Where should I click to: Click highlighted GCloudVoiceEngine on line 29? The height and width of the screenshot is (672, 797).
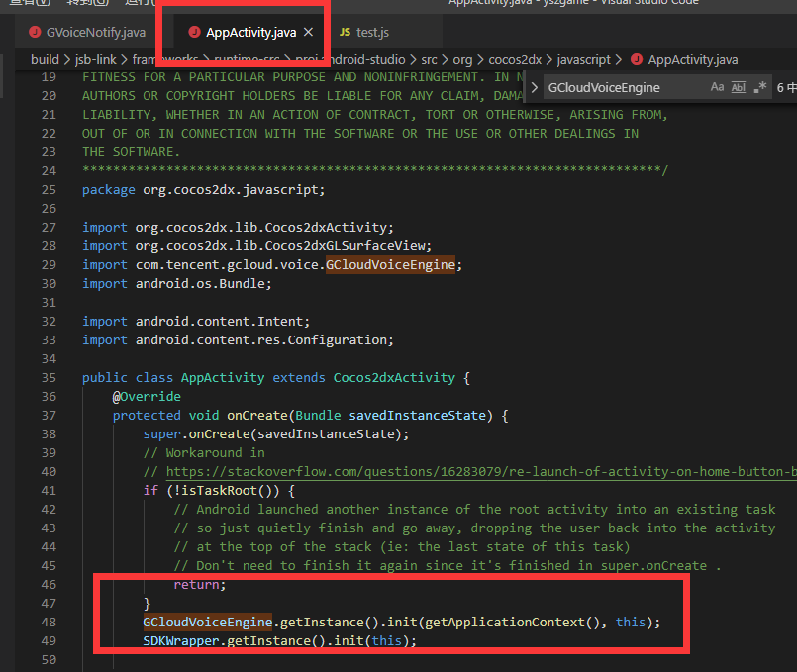click(390, 264)
